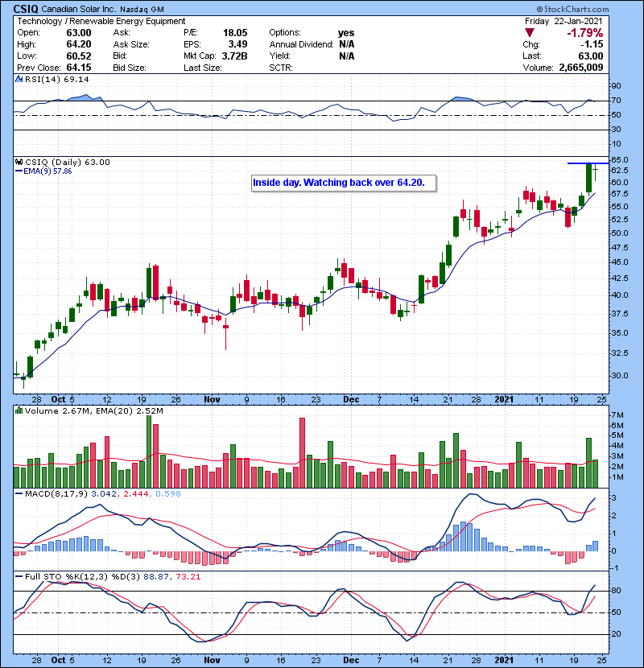
Task: Click the RSI(14) legend marker icon
Action: [x=19, y=80]
